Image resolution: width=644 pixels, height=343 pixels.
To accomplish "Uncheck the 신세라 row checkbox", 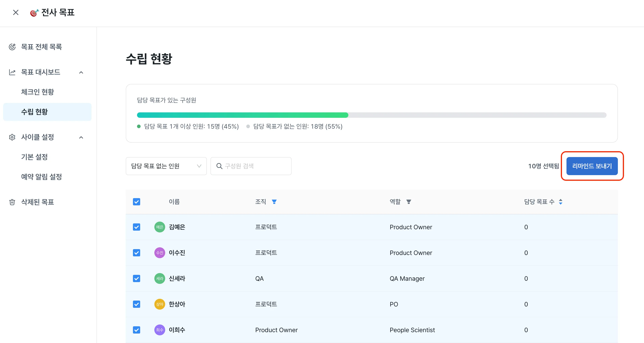I will click(x=137, y=278).
